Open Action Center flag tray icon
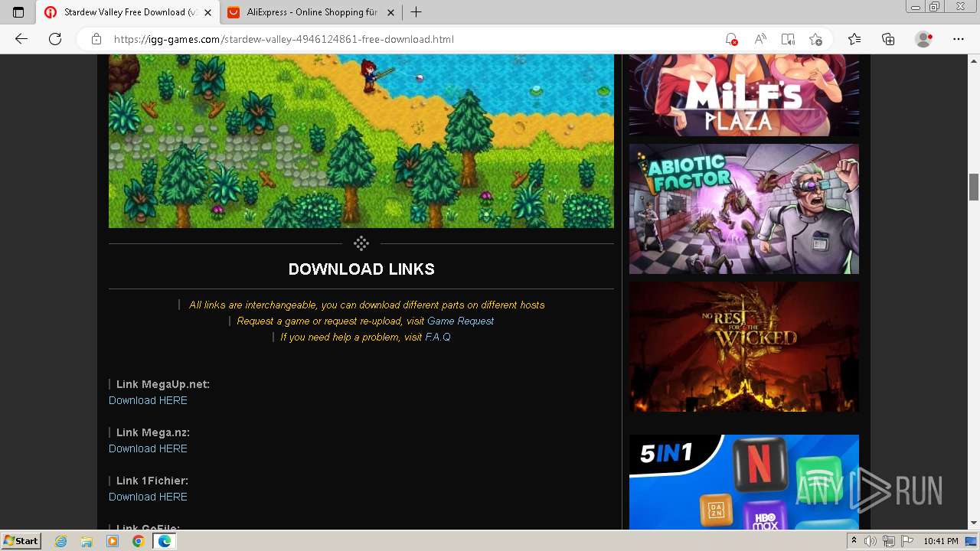The width and height of the screenshot is (980, 551). click(x=906, y=541)
